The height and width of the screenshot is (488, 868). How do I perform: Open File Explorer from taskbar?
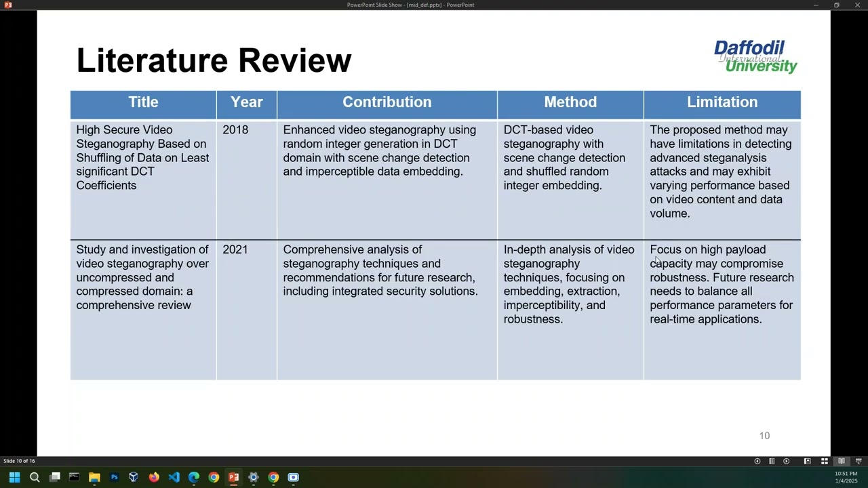click(x=94, y=477)
